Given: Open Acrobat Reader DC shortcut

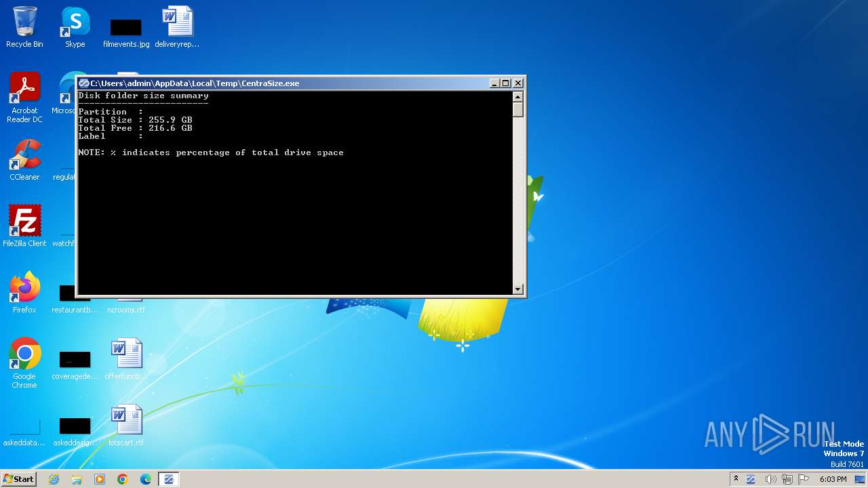Looking at the screenshot, I should coord(24,98).
